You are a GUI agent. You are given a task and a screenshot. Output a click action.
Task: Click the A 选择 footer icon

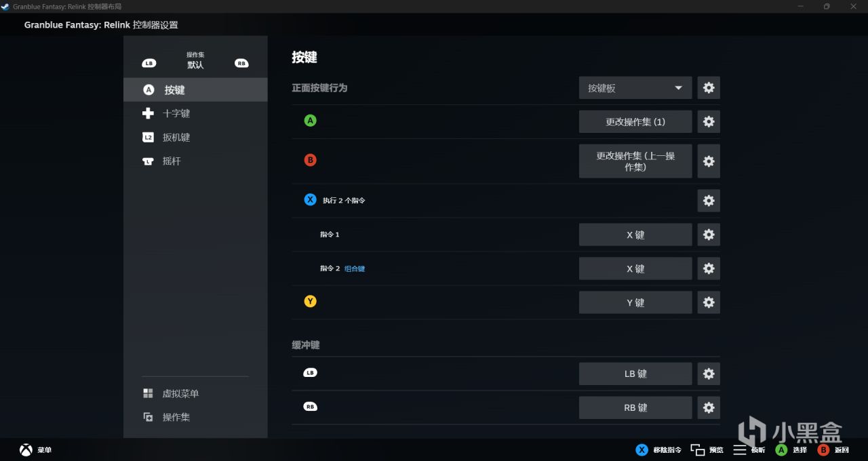781,449
